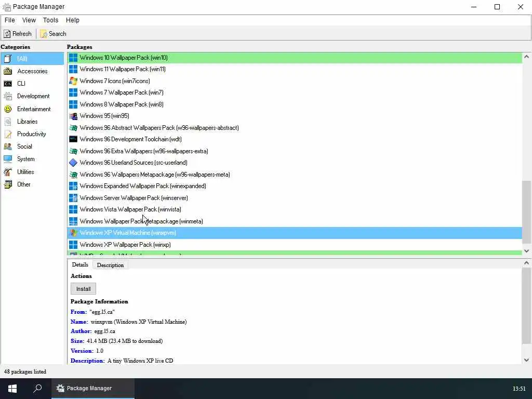Select Windows 96 Wallpapers Metapackage row

point(295,175)
